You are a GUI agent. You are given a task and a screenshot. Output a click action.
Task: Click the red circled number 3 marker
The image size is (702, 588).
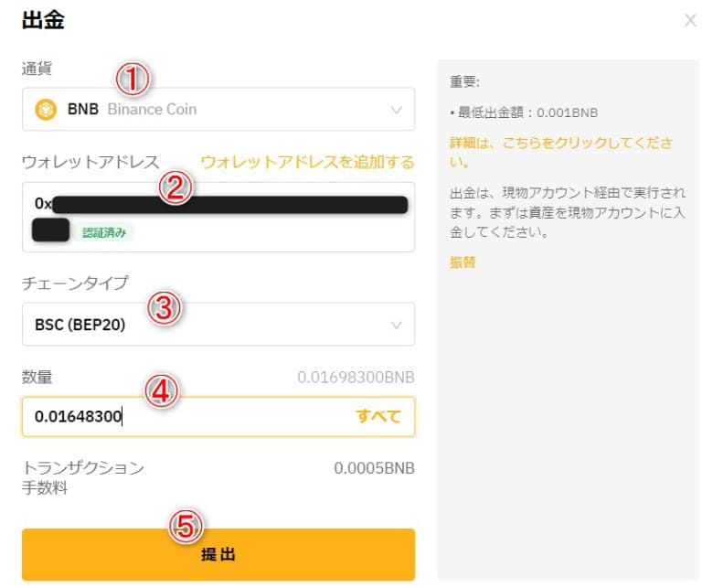click(165, 308)
